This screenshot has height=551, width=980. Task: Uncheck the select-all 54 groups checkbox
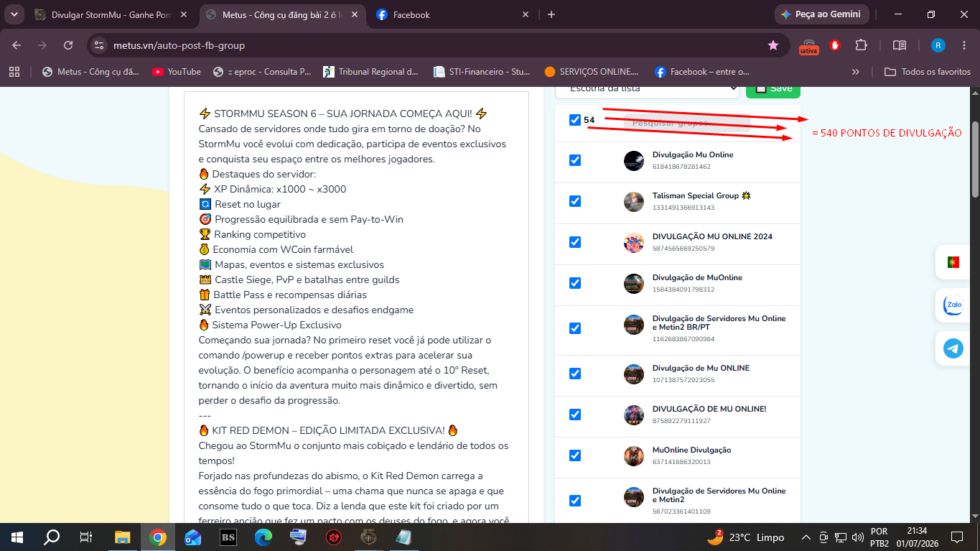point(575,120)
